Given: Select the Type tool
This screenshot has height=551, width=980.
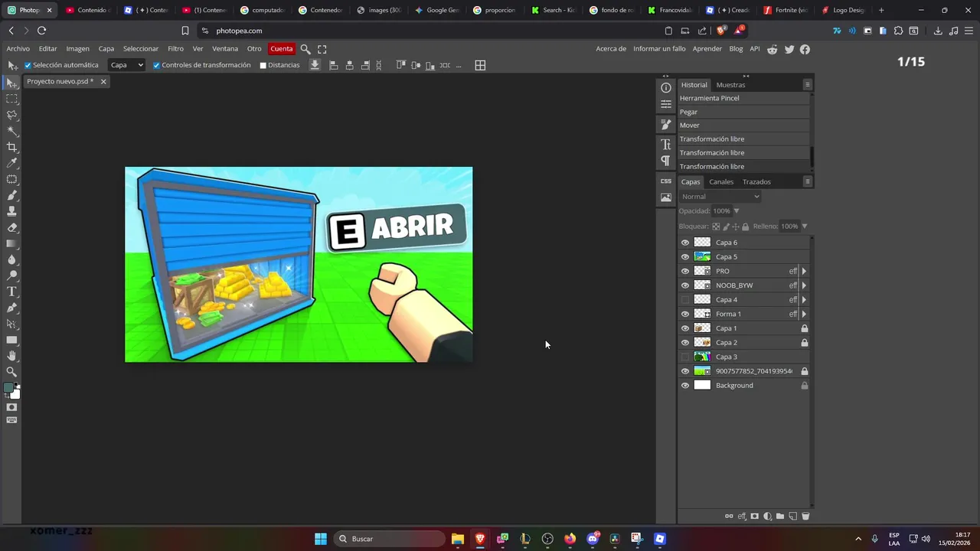Looking at the screenshot, I should (x=11, y=292).
